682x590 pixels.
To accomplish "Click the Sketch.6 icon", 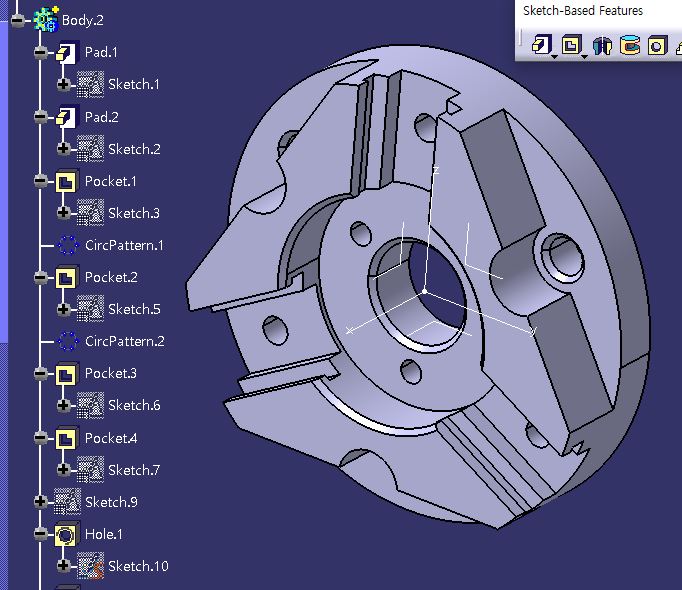I will (x=90, y=405).
